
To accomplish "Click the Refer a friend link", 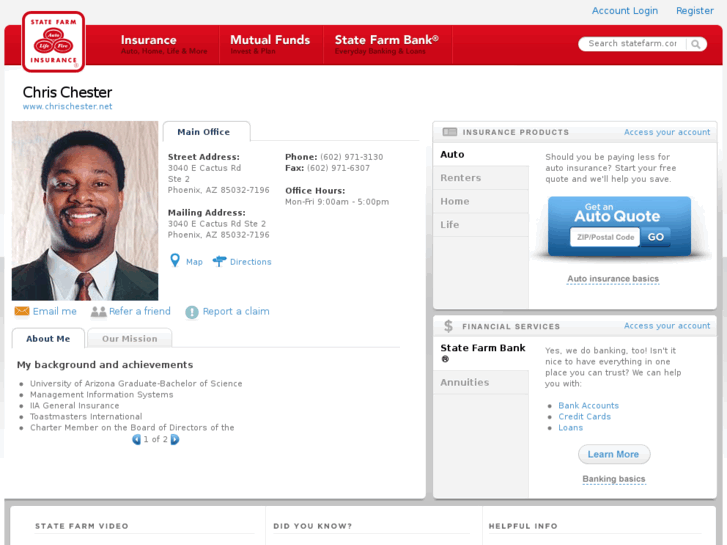I will click(140, 311).
